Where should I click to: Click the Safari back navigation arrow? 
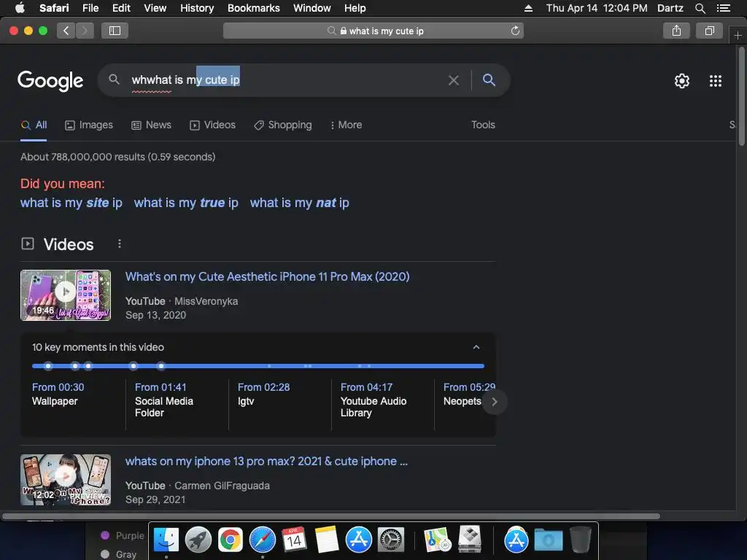pyautogui.click(x=66, y=31)
